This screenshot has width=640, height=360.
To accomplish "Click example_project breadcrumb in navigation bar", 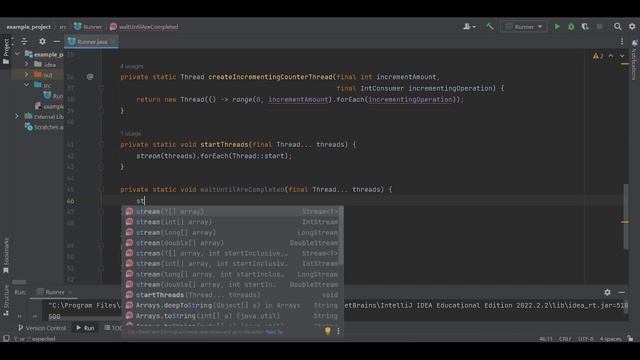I will (29, 27).
